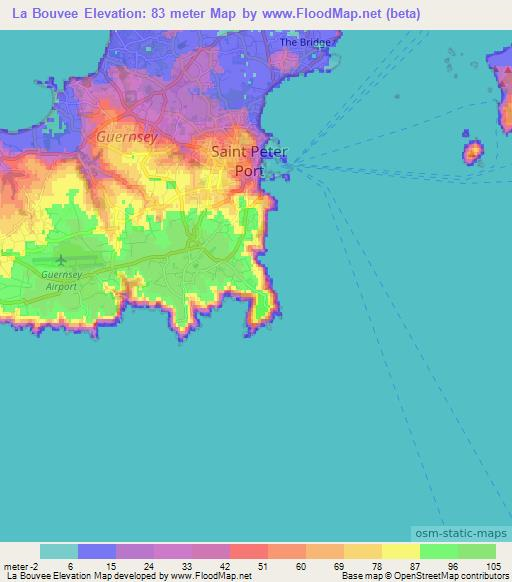Select the green 96 meter legend swatch
512x582 pixels.
(x=439, y=551)
